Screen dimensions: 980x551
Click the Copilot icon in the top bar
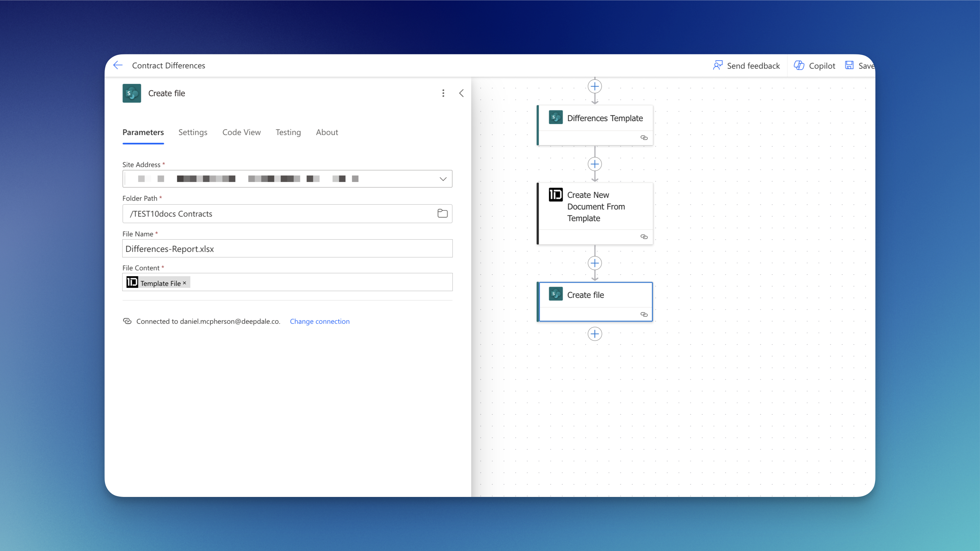pos(799,65)
